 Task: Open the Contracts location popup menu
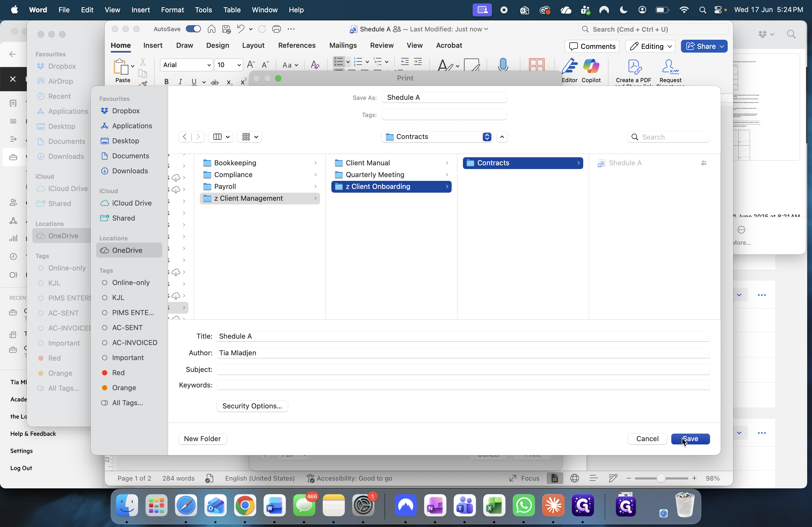(437, 137)
